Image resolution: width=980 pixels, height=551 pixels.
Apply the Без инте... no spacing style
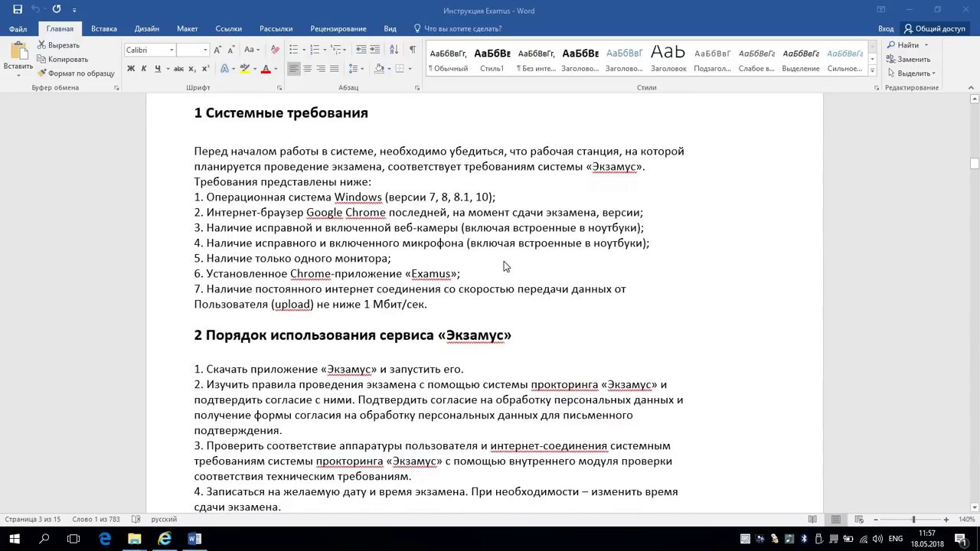pos(536,60)
